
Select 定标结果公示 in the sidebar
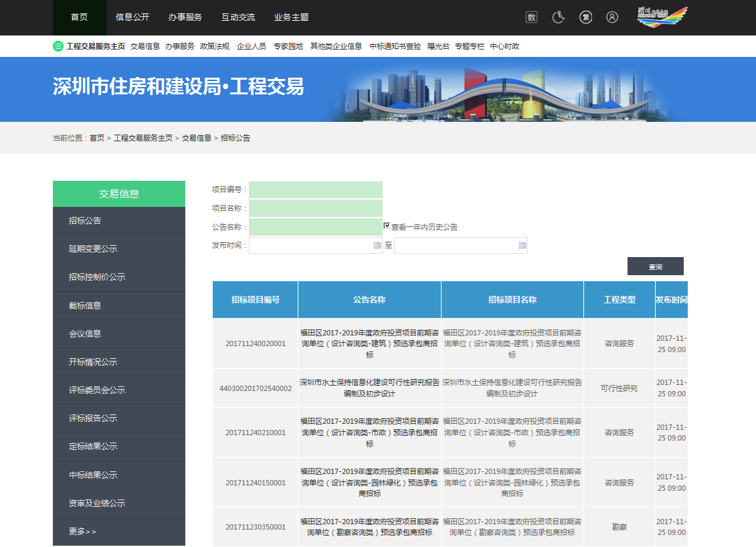(x=119, y=447)
